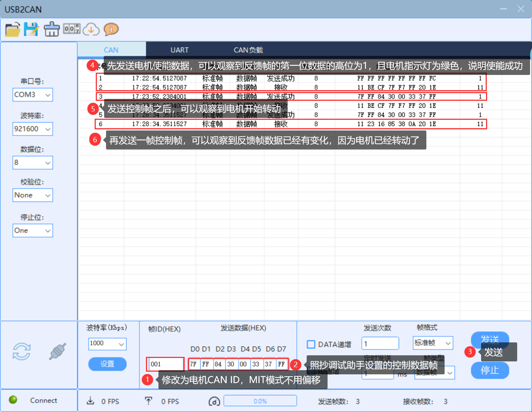This screenshot has width=532, height=412.
Task: Open the 921600 baud rate dropdown
Action: click(33, 129)
